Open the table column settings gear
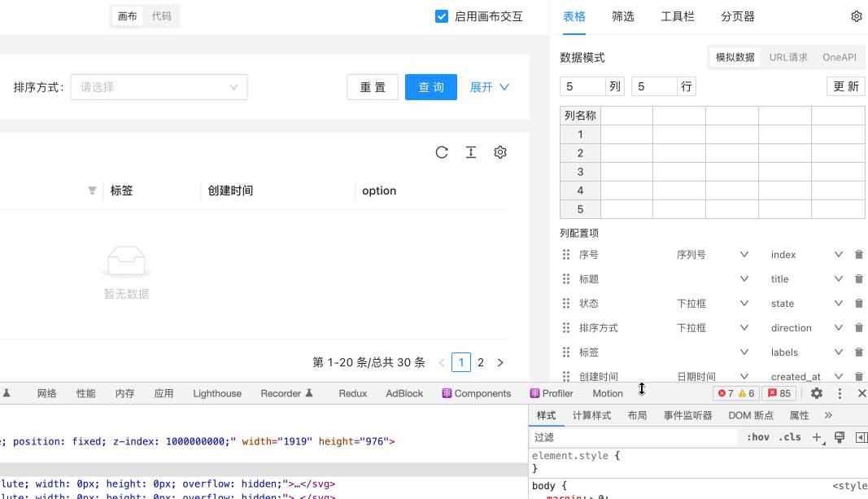 point(499,151)
